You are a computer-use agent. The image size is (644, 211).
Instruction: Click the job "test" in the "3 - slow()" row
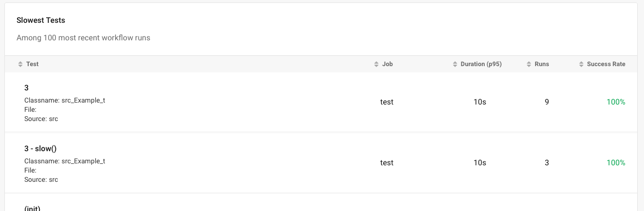pyautogui.click(x=387, y=163)
